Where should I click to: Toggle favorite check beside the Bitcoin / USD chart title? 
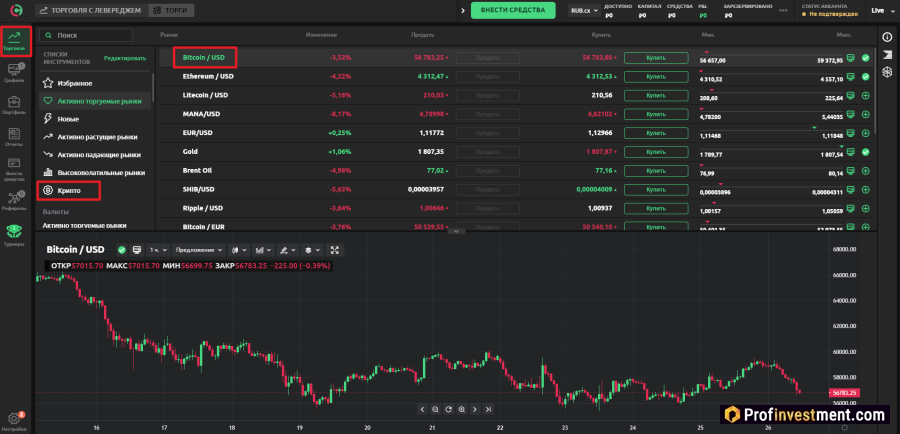point(122,250)
